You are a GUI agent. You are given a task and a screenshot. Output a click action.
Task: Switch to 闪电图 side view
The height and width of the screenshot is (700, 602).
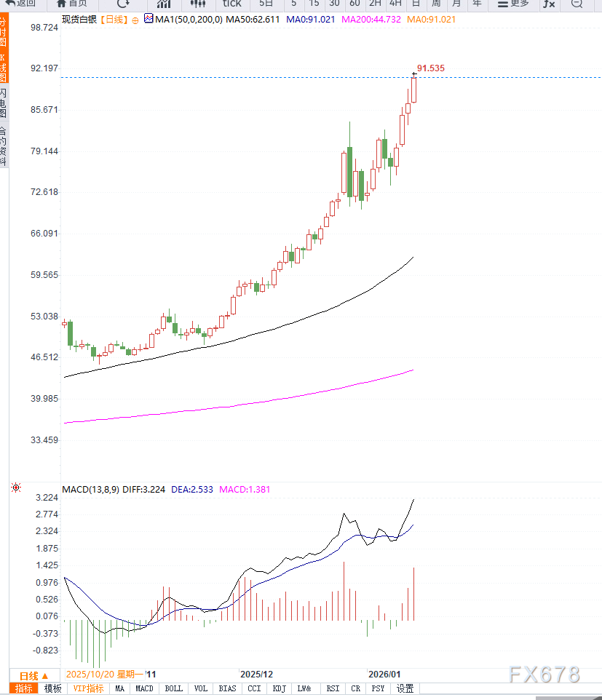[x=4, y=103]
